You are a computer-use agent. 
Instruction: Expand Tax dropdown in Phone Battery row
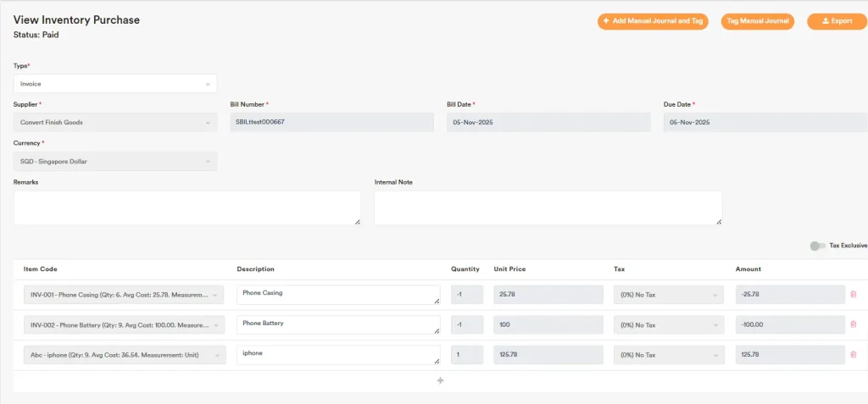[669, 324]
